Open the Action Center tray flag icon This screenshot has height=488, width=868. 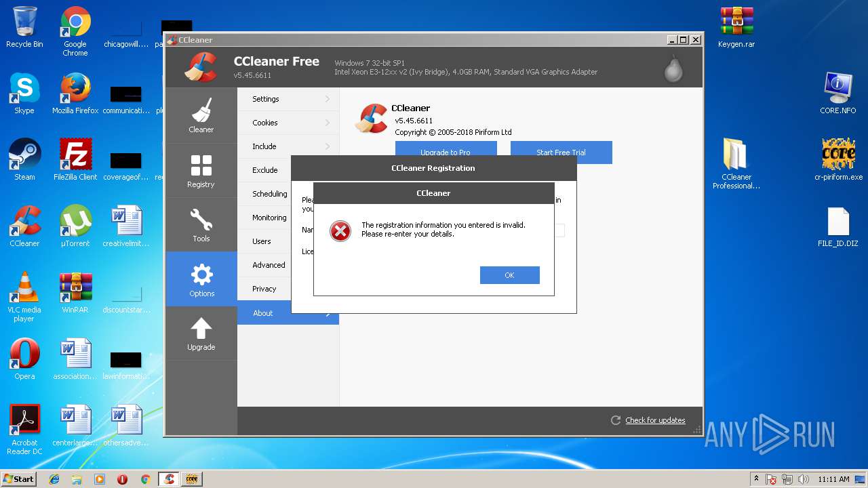coord(772,479)
